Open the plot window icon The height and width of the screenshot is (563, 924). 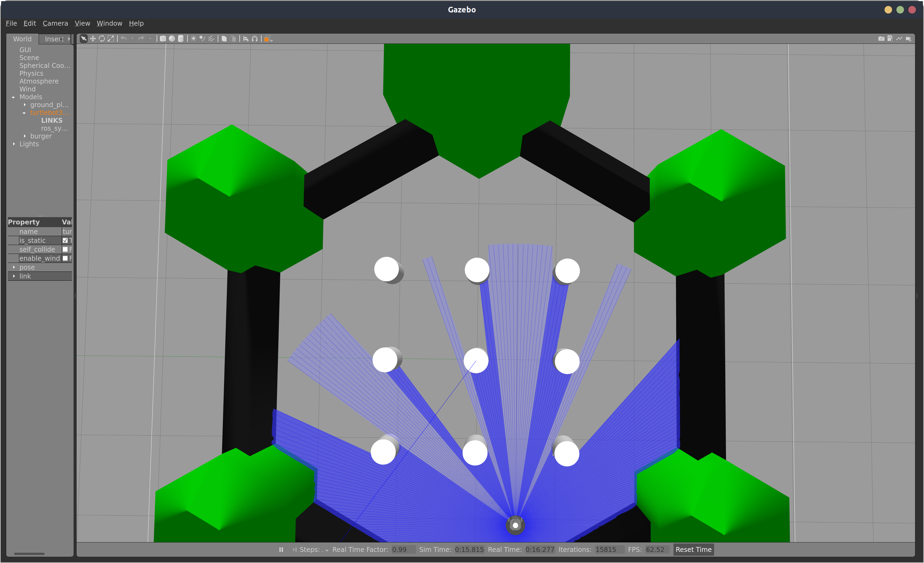(899, 39)
